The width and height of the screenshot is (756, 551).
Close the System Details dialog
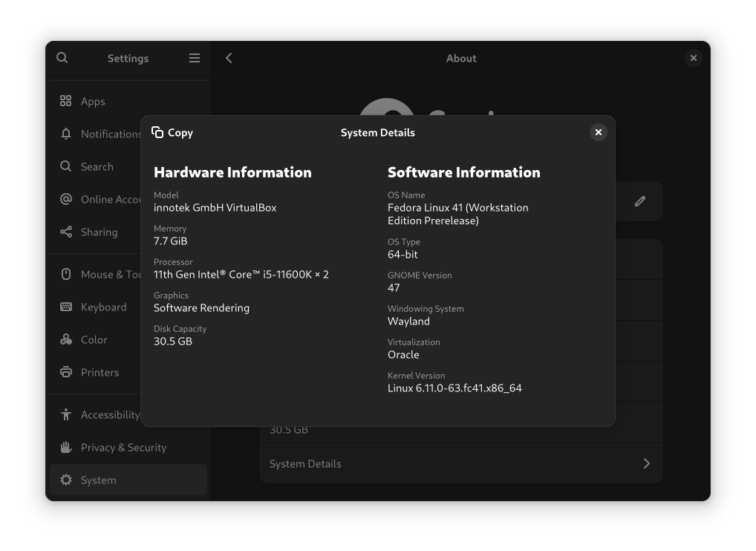click(598, 132)
